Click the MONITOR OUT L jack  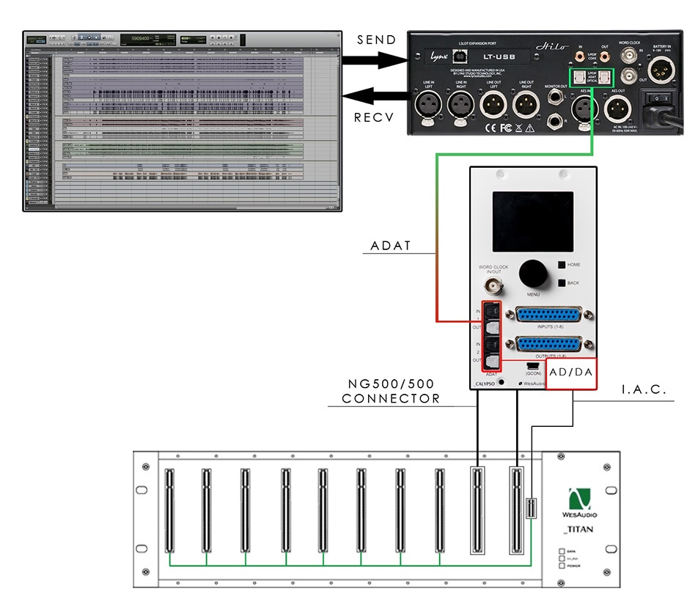click(555, 97)
